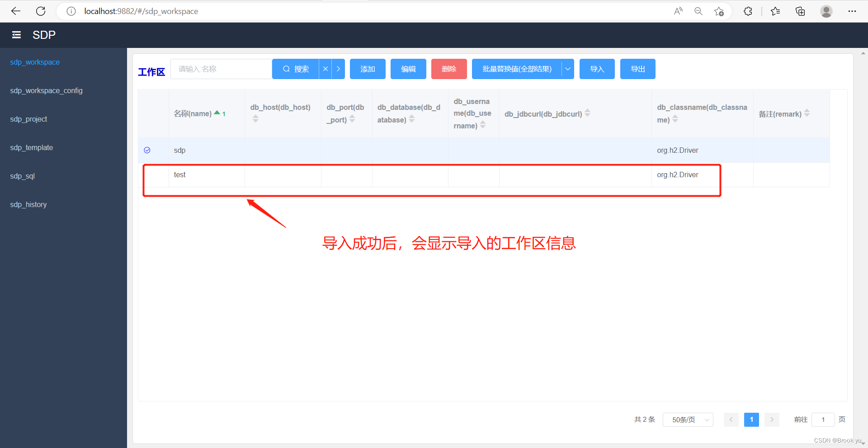Open sdp_project in the sidebar
The height and width of the screenshot is (448, 868).
pyautogui.click(x=28, y=119)
